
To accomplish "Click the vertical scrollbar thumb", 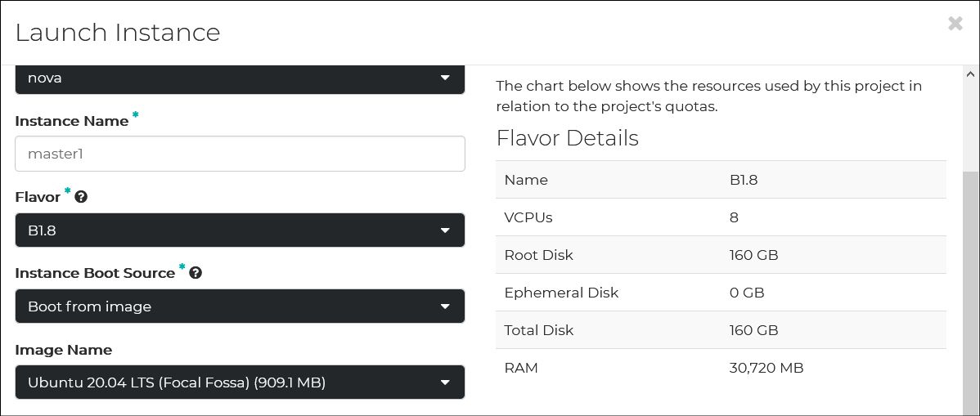I will (970, 293).
